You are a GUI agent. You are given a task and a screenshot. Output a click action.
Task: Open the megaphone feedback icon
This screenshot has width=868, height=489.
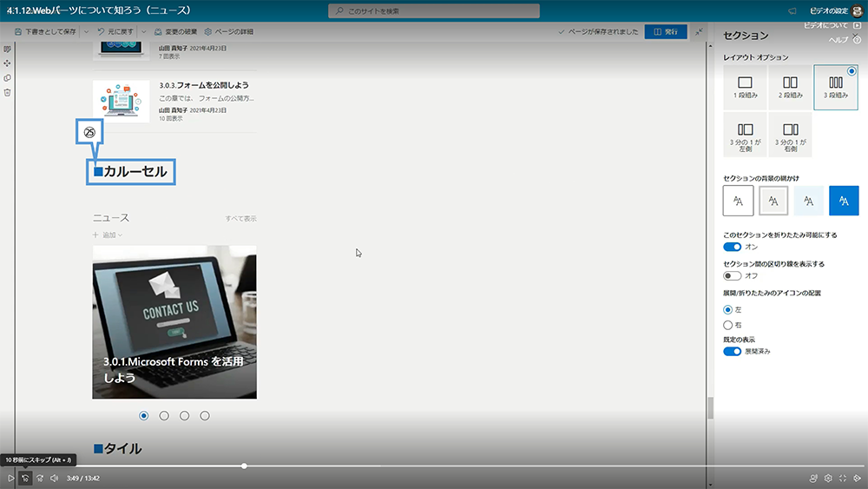pyautogui.click(x=792, y=11)
